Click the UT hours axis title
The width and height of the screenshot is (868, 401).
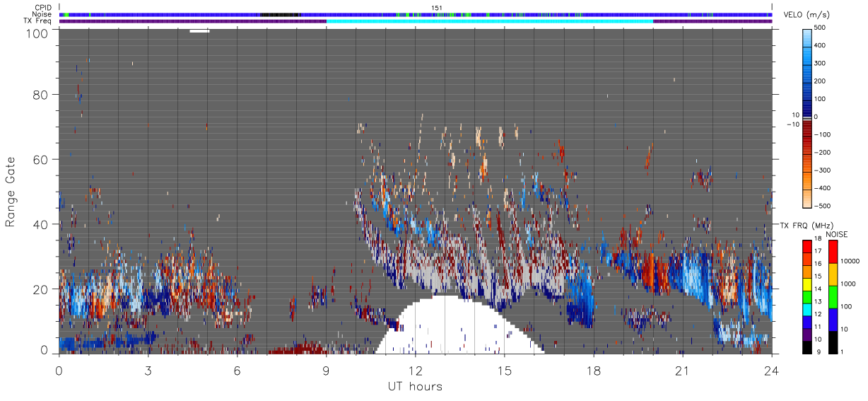[x=414, y=386]
